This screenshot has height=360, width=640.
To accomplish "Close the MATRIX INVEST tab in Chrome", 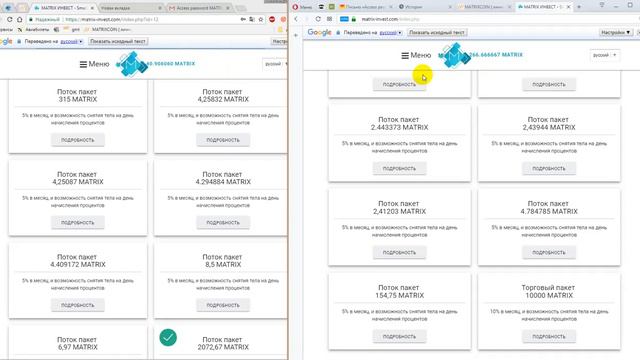I will (92, 8).
